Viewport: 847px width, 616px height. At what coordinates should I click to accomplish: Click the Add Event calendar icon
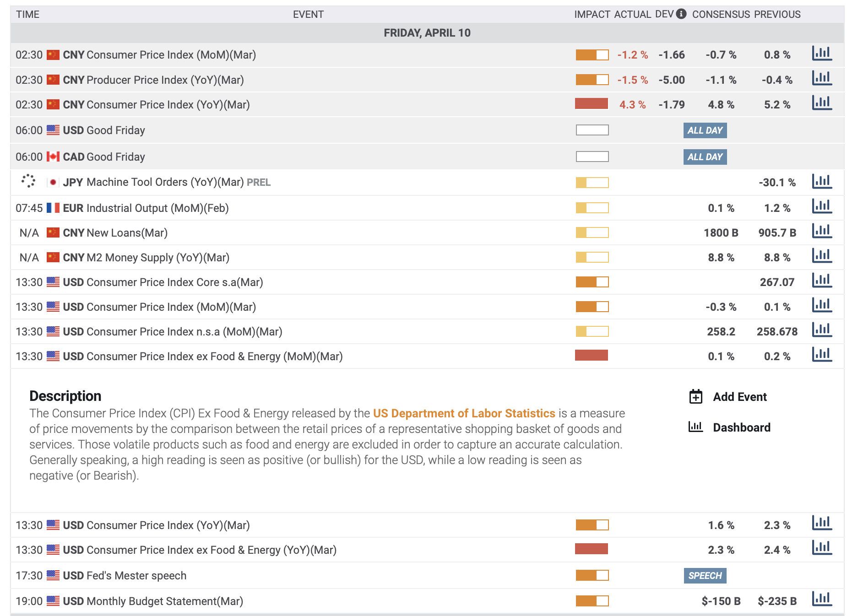click(696, 396)
